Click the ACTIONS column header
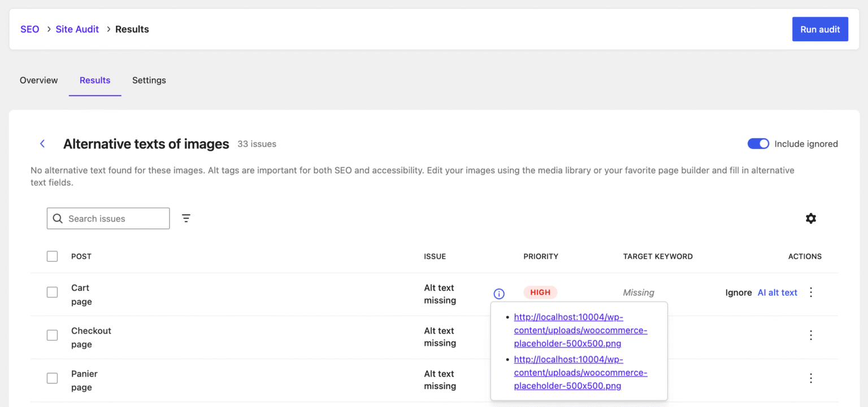The width and height of the screenshot is (868, 407). coord(805,256)
